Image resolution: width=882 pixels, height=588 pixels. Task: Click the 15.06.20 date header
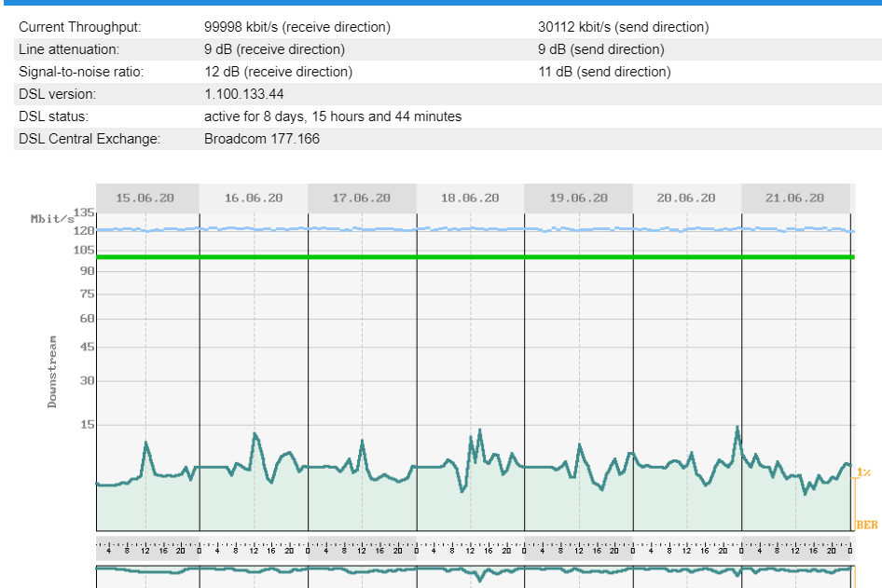point(145,198)
